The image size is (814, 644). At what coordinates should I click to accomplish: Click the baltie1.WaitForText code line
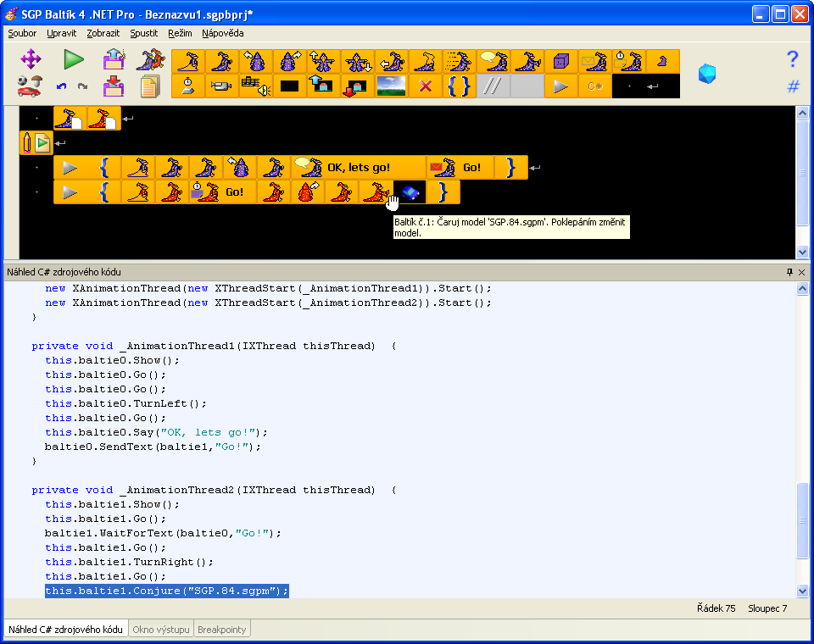click(x=163, y=533)
